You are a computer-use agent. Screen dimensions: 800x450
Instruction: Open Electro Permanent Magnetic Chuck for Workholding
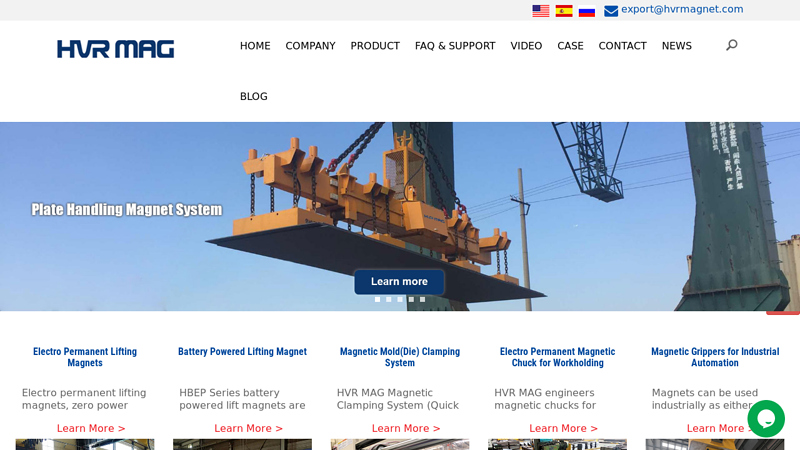[557, 357]
